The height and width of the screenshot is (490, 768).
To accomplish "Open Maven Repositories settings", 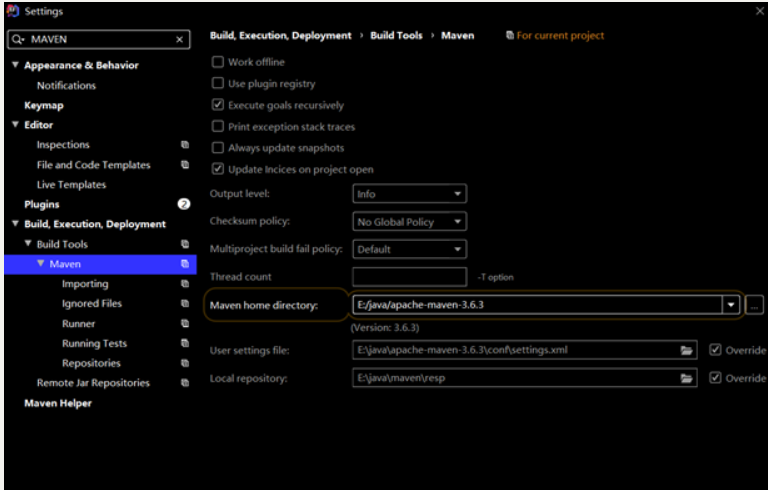I will pos(91,363).
